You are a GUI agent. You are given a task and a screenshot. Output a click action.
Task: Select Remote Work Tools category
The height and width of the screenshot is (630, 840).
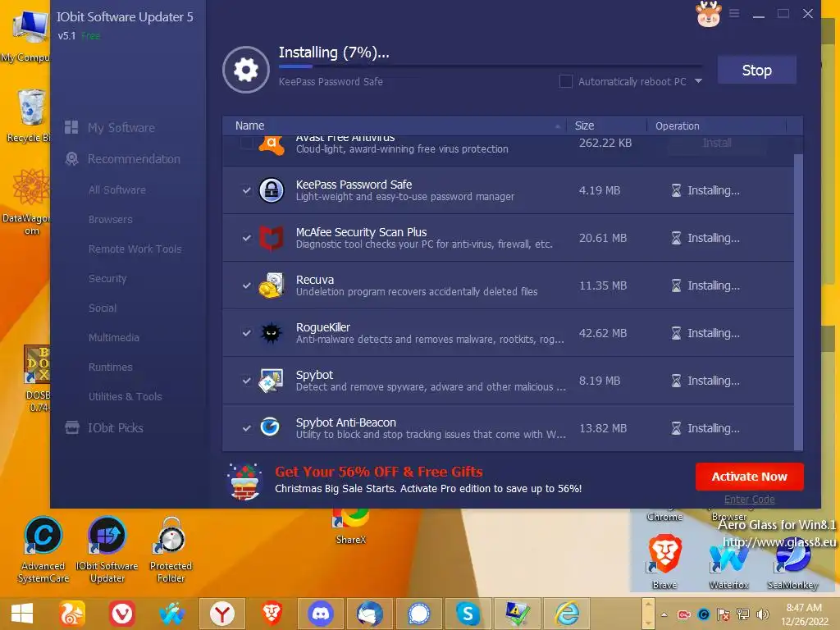tap(135, 249)
